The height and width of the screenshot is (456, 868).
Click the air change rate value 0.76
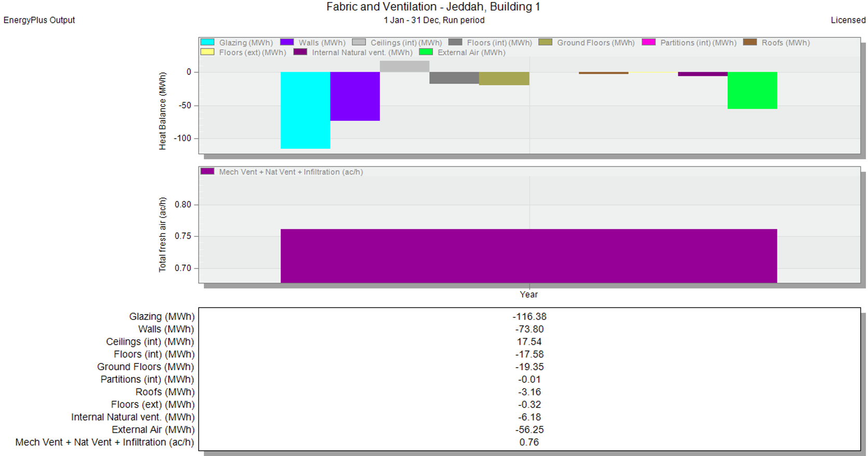(x=529, y=442)
